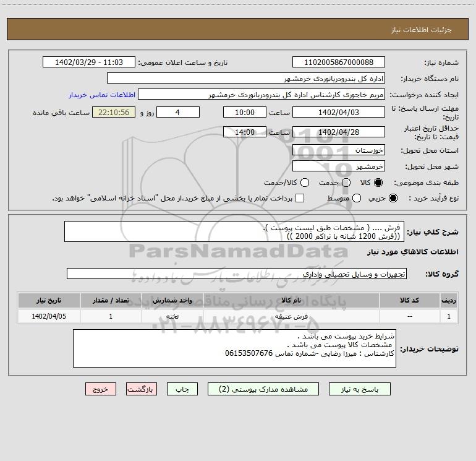This screenshot has height=461, width=476.
Task: Tick the اسناد خزانه اسلامی payment checkbox
Action: (x=300, y=198)
